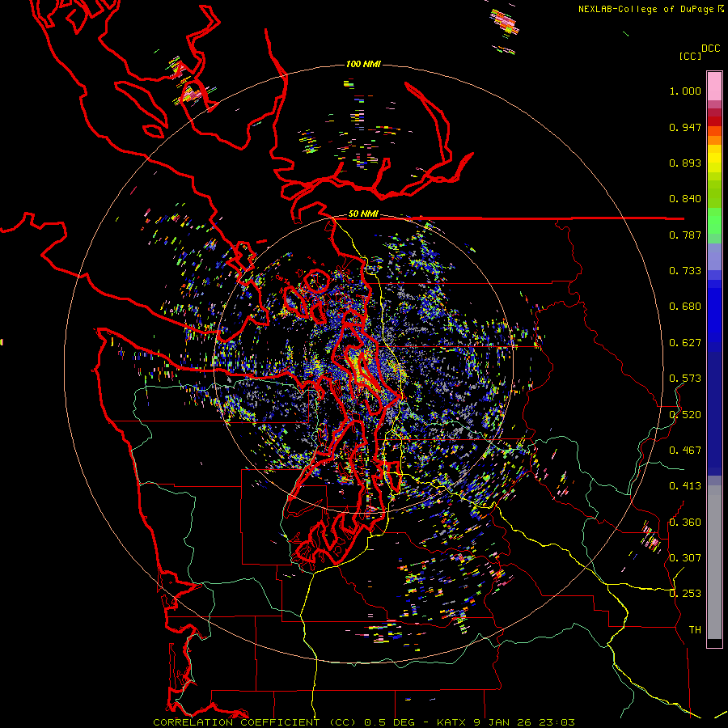
Task: Select the 0.253 scale value
Action: click(x=685, y=594)
